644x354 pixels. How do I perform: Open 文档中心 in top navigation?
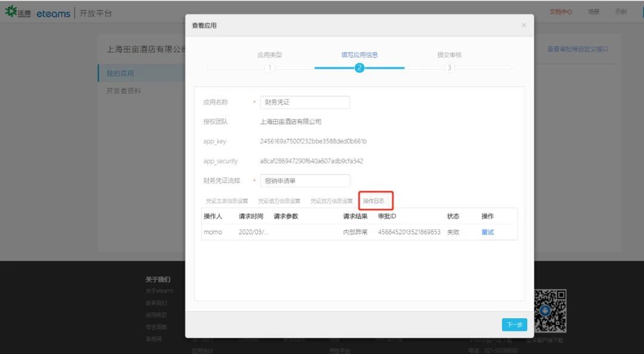coord(561,12)
